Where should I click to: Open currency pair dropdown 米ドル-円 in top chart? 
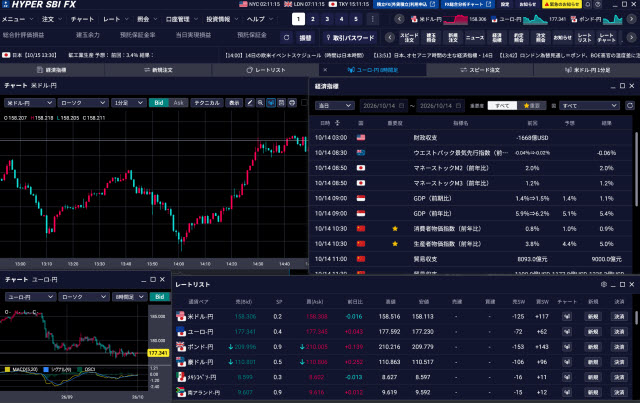(29, 103)
